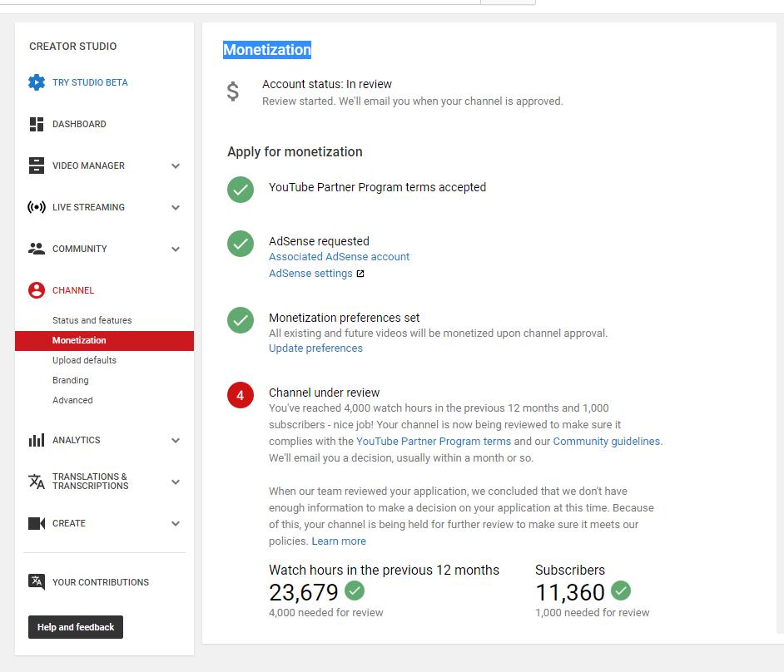The image size is (784, 672).
Task: Click the Try Studio Beta gear icon
Action: pos(37,82)
